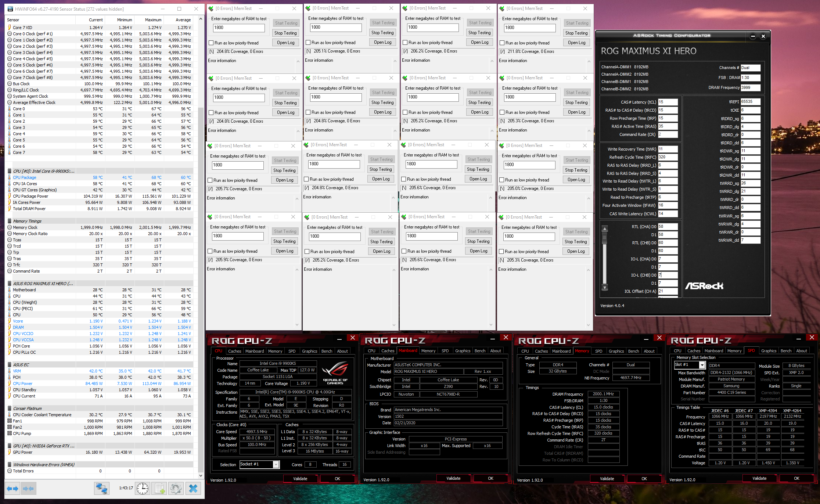Click ASRock RTL list scroll-down arrow
This screenshot has width=820, height=504.
605,287
